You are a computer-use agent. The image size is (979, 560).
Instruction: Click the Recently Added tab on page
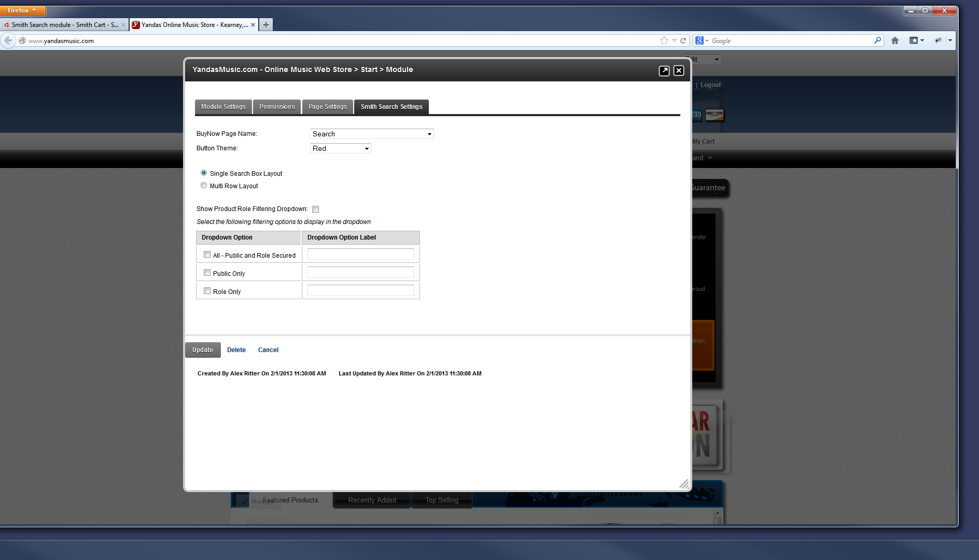(x=372, y=500)
